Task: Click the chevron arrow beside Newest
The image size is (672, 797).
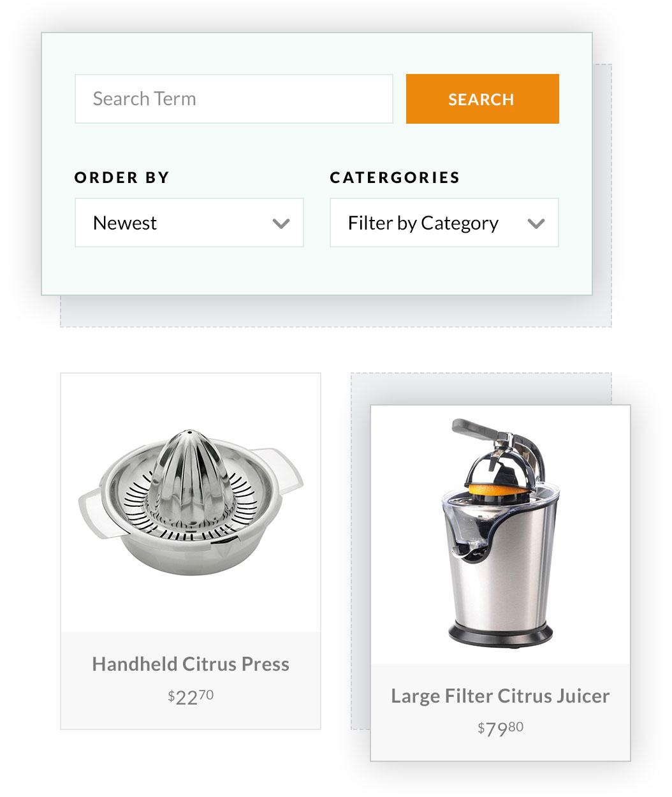Action: click(x=281, y=223)
